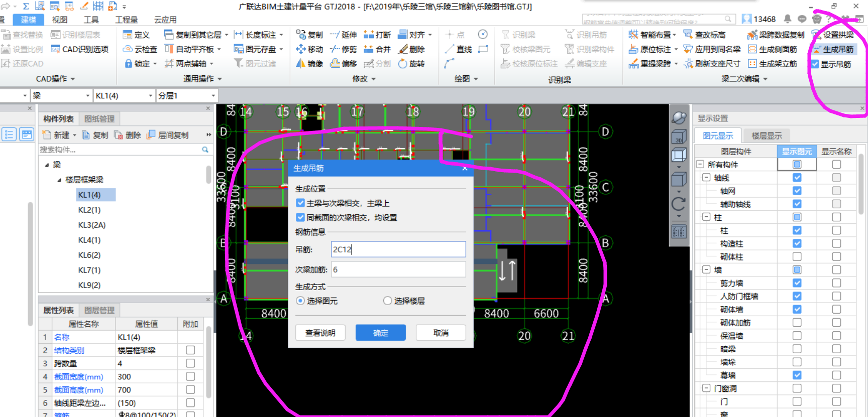Close the 生成吊筋 dialog
Viewport: 868px width, 417px height.
point(465,168)
